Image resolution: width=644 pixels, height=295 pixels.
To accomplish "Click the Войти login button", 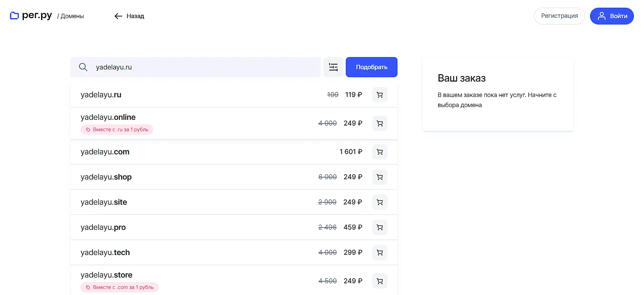I will point(612,16).
